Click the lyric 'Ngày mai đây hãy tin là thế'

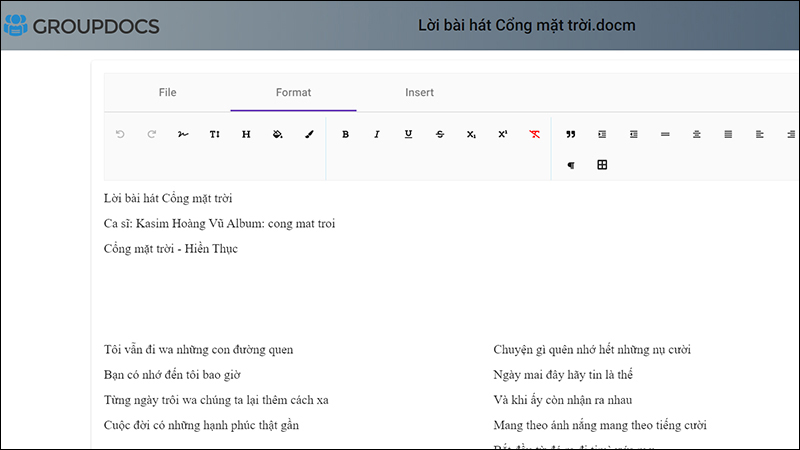pos(563,374)
